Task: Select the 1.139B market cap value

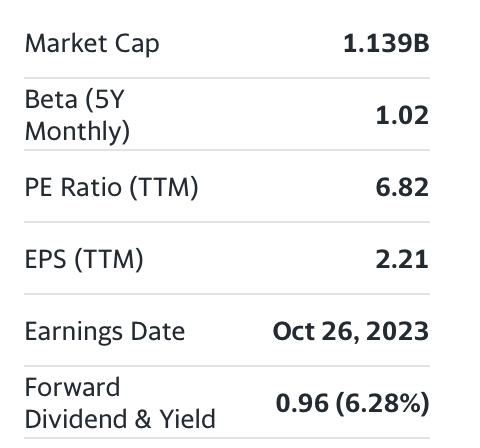Action: coord(386,44)
